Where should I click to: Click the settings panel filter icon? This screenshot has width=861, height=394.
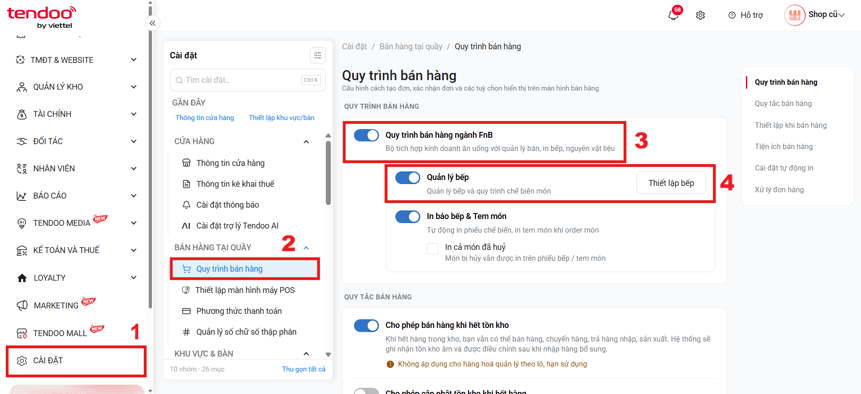point(317,55)
